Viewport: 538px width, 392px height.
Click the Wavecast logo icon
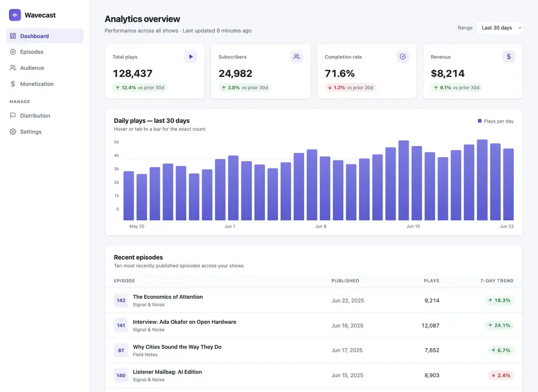15,15
